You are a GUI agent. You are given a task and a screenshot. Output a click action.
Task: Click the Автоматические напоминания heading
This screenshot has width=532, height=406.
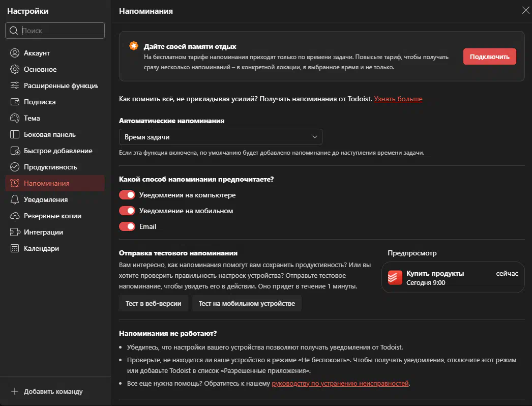(172, 121)
